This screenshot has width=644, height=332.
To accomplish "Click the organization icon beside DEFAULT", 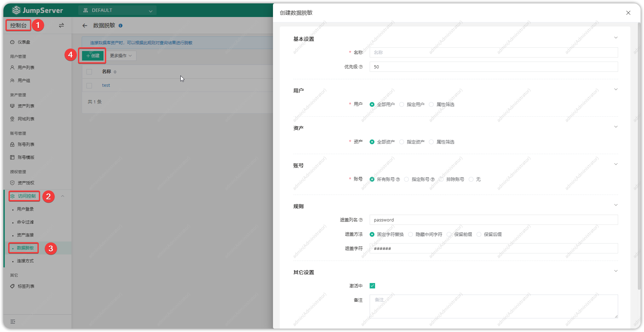I will (x=85, y=10).
